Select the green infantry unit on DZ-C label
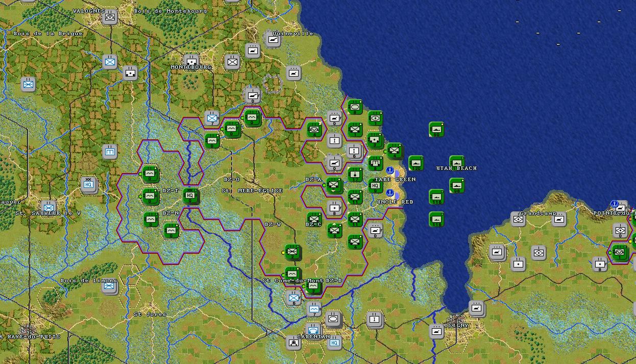Screen dimensions: 636x364 coord(314,219)
